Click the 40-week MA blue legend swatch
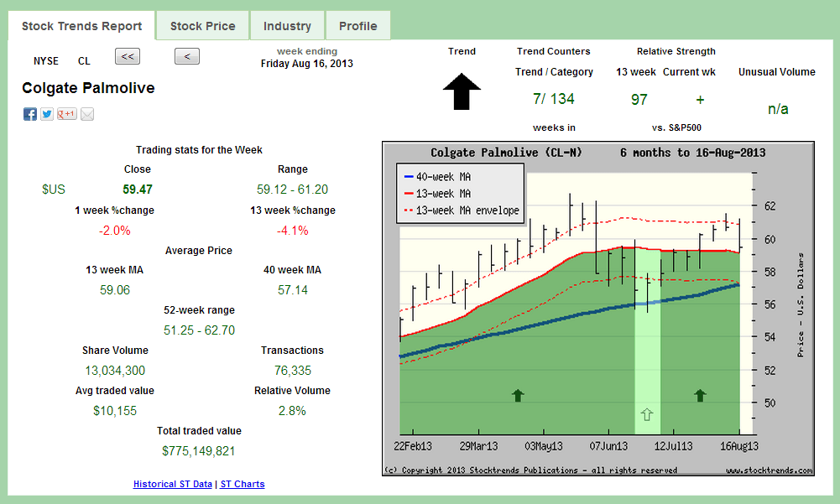The image size is (840, 504). (x=408, y=177)
